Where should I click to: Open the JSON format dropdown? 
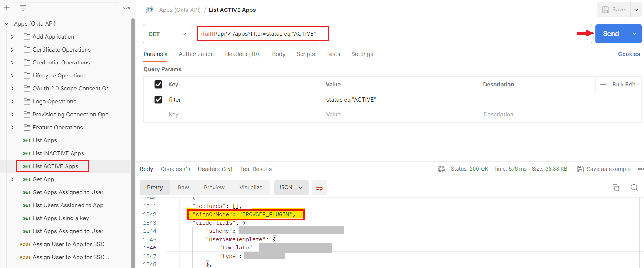coord(291,188)
